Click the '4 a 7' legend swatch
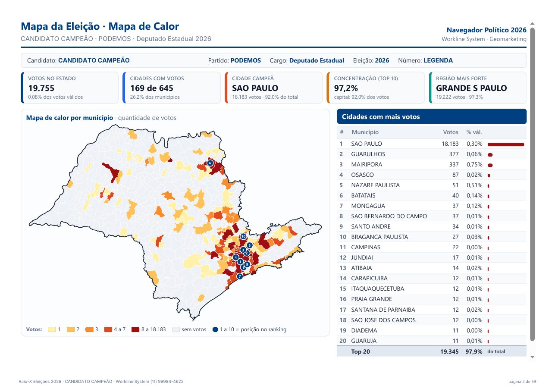555x392 pixels. click(108, 329)
